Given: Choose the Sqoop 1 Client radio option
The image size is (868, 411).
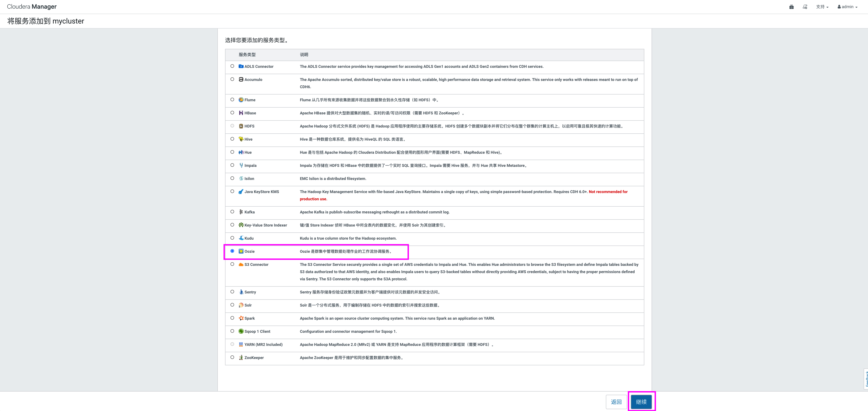Looking at the screenshot, I should (232, 331).
